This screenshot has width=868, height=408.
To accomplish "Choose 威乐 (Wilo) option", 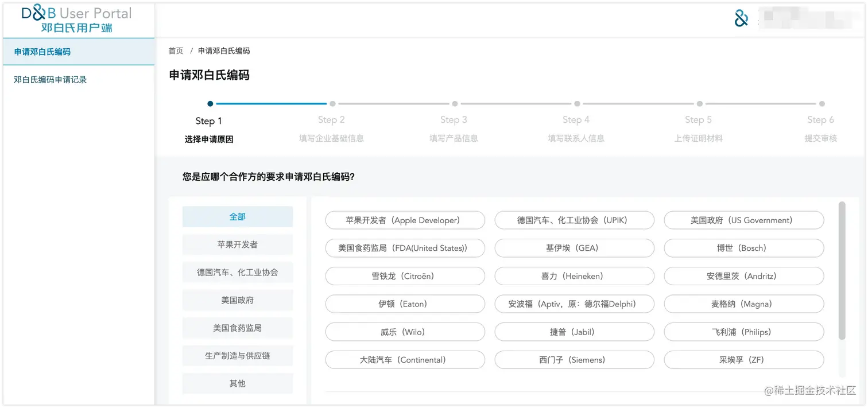I will pyautogui.click(x=405, y=332).
